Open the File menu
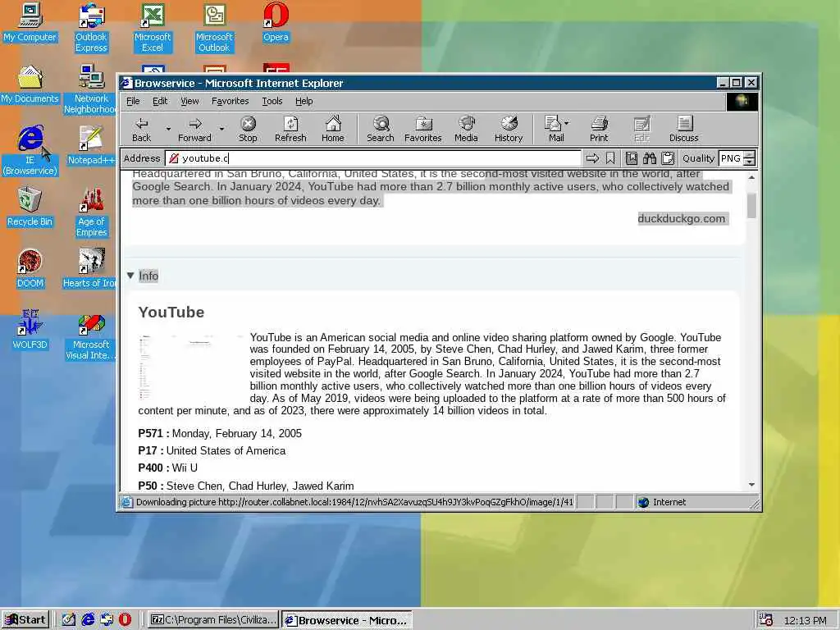Viewport: 840px width, 630px height. tap(133, 101)
